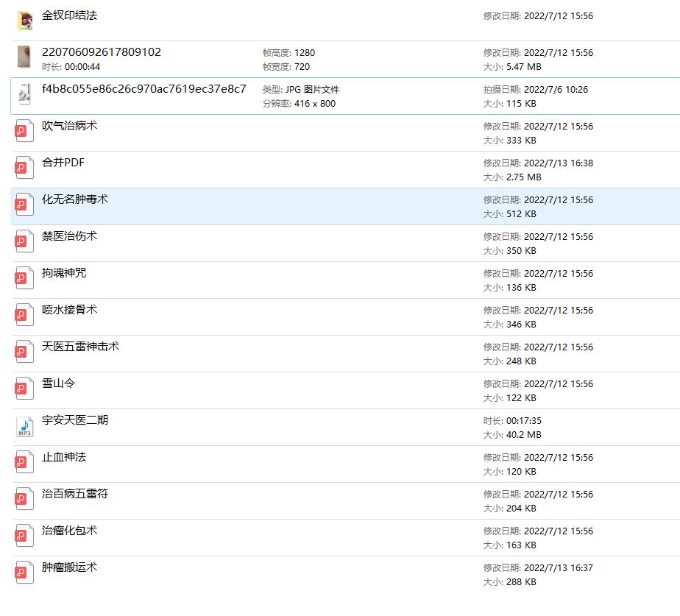The image size is (680, 616).
Task: Click the 金钗印结法 folder icon
Action: click(x=24, y=21)
